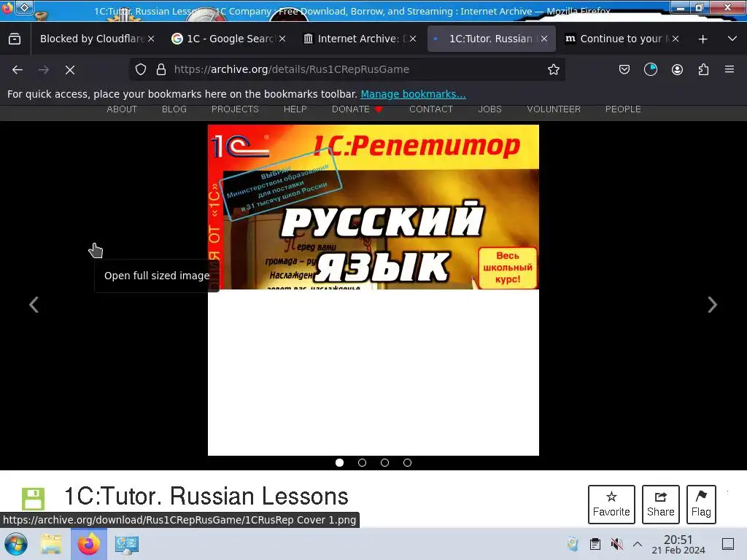747x560 pixels.
Task: Unmute the volume tray icon
Action: click(617, 544)
